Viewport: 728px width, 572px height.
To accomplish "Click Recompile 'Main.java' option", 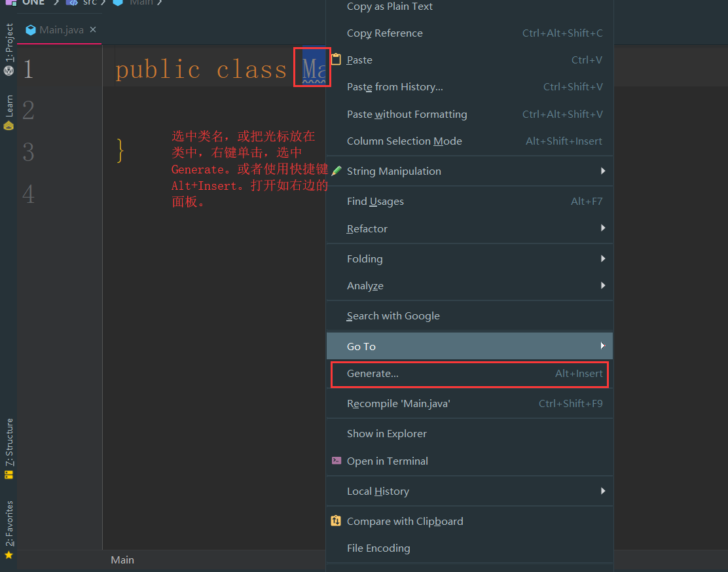I will coord(398,404).
